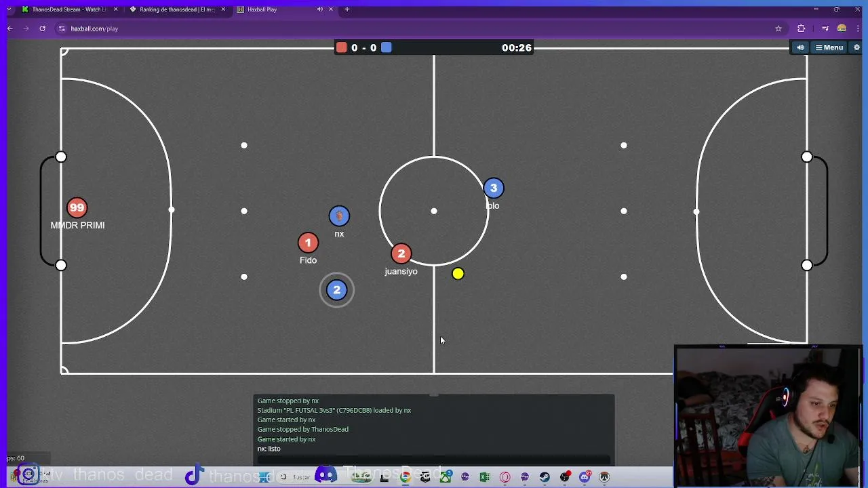View site information icon in address bar

tap(62, 28)
